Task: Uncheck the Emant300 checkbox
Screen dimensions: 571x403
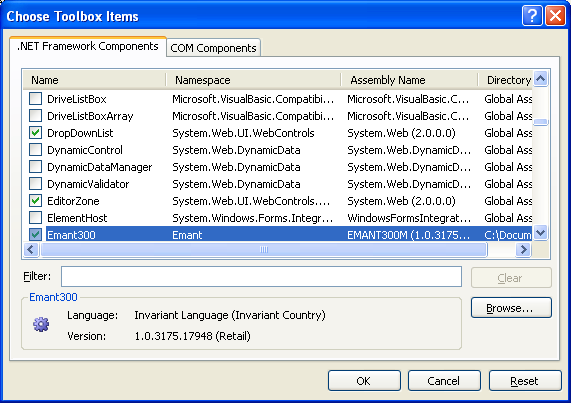Action: tap(35, 234)
